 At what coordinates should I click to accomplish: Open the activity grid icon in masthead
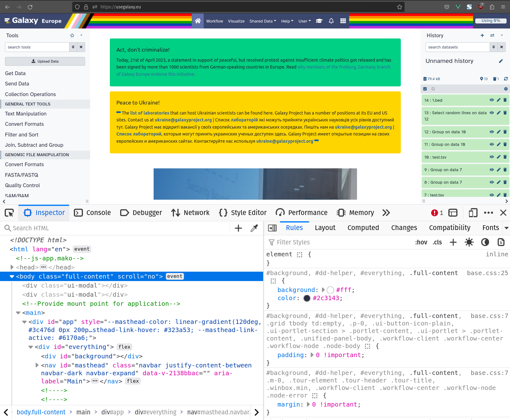coord(343,21)
